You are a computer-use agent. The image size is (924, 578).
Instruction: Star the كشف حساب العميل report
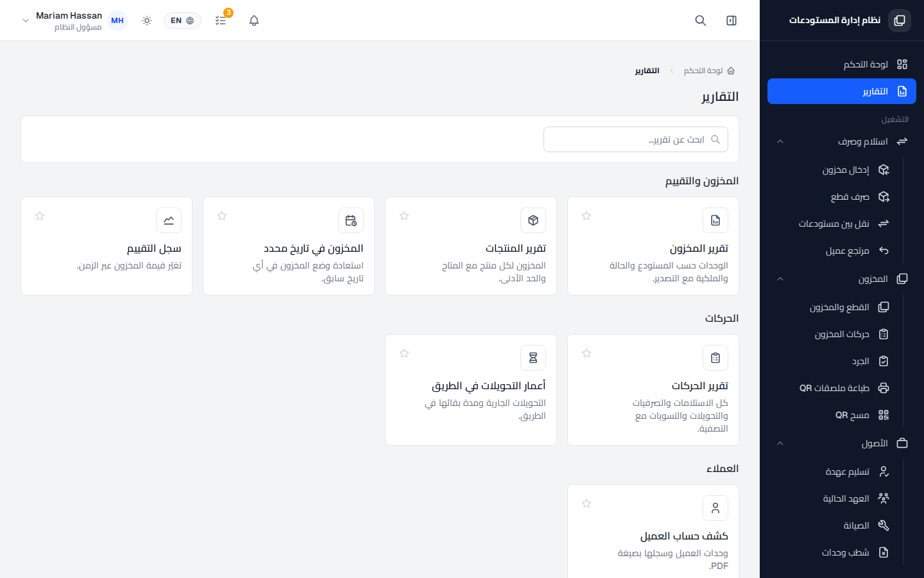pyautogui.click(x=586, y=504)
